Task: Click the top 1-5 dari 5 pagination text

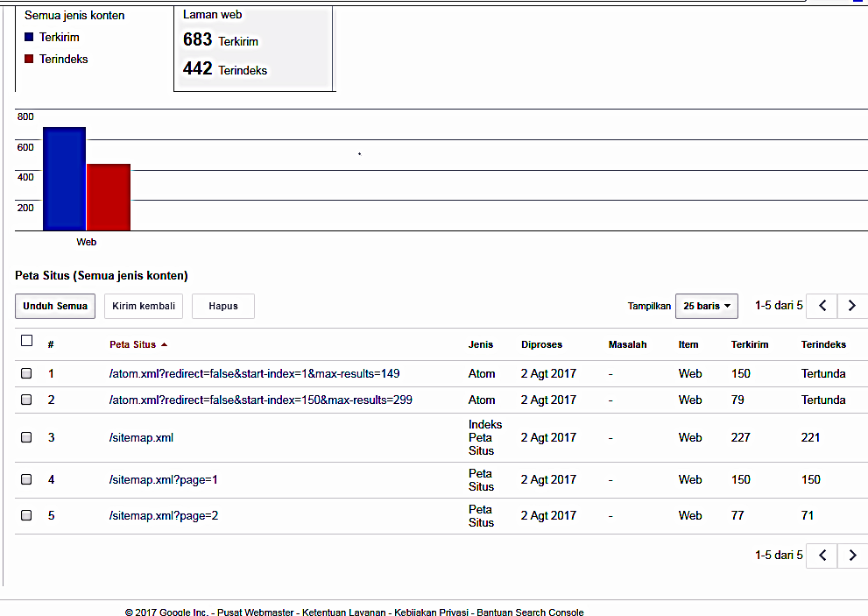Action: (779, 305)
